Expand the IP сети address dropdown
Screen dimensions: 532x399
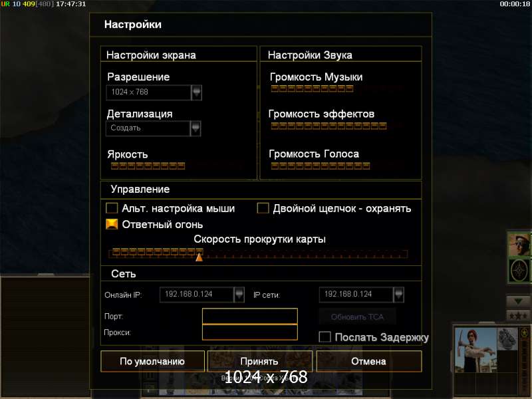click(398, 295)
